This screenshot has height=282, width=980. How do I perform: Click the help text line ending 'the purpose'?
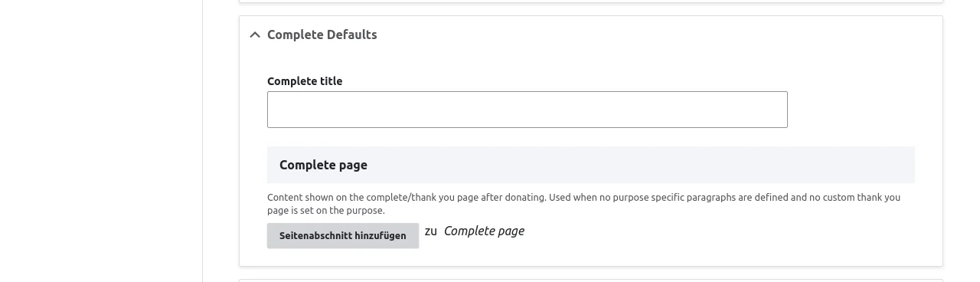(326, 210)
